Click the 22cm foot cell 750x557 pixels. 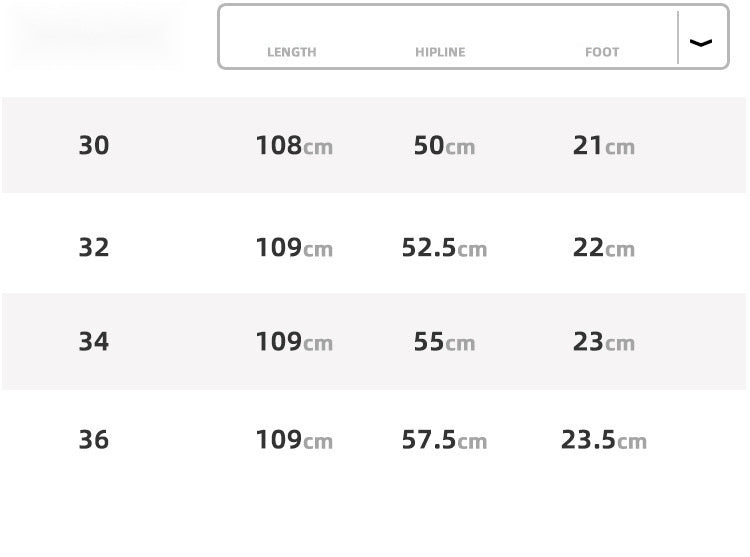pyautogui.click(x=604, y=247)
